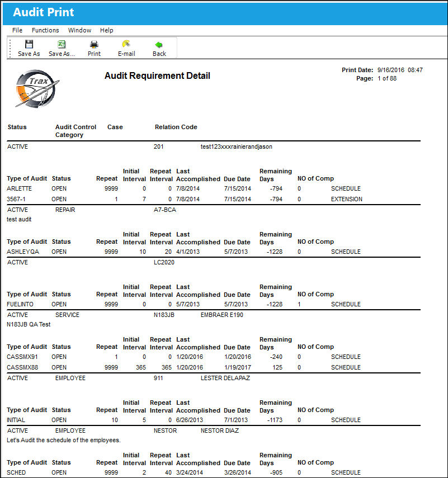Image resolution: width=448 pixels, height=478 pixels.
Task: Click due date 1/19/2017
Action: [238, 367]
